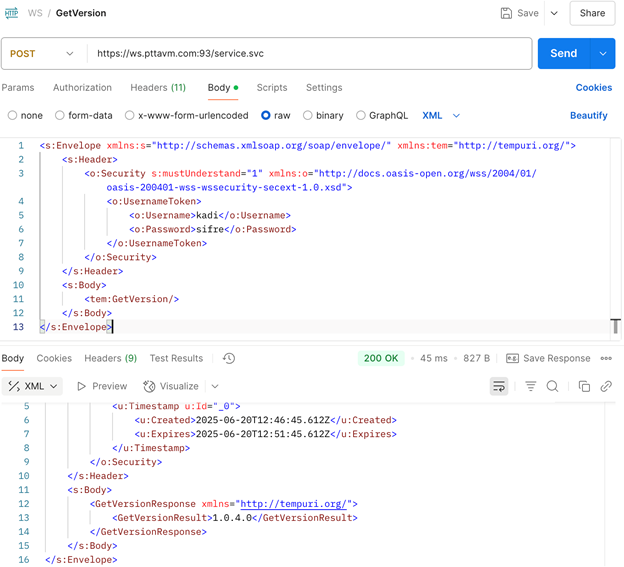Click the link icon in response toolbar
This screenshot has height=567, width=624.
[x=606, y=386]
